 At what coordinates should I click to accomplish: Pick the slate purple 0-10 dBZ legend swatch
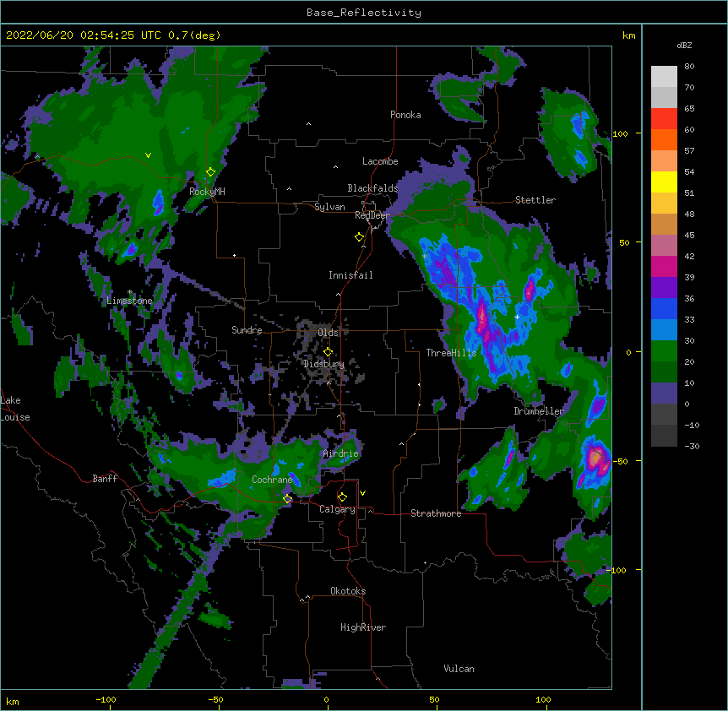pos(664,393)
